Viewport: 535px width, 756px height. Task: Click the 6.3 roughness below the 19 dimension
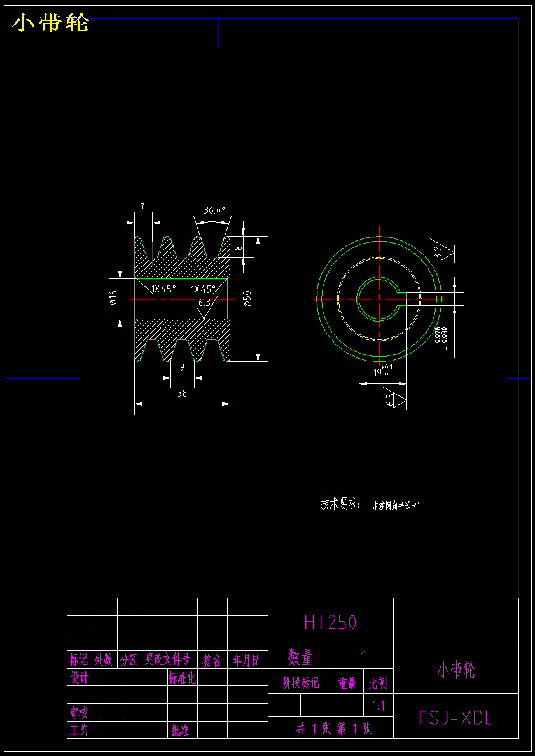(x=389, y=399)
